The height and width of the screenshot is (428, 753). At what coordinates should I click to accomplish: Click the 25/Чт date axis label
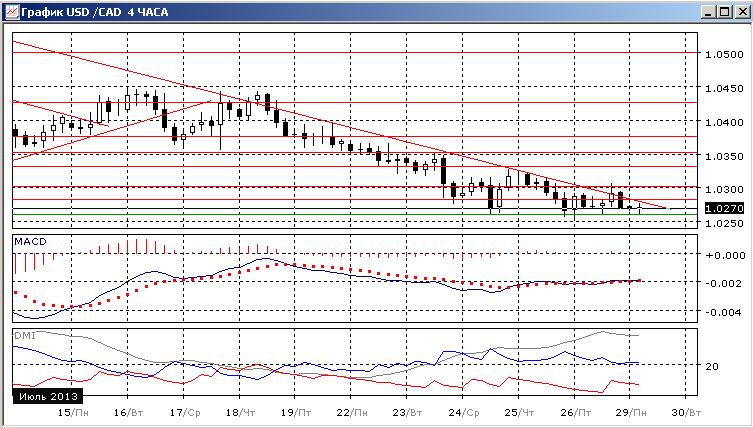pyautogui.click(x=519, y=413)
